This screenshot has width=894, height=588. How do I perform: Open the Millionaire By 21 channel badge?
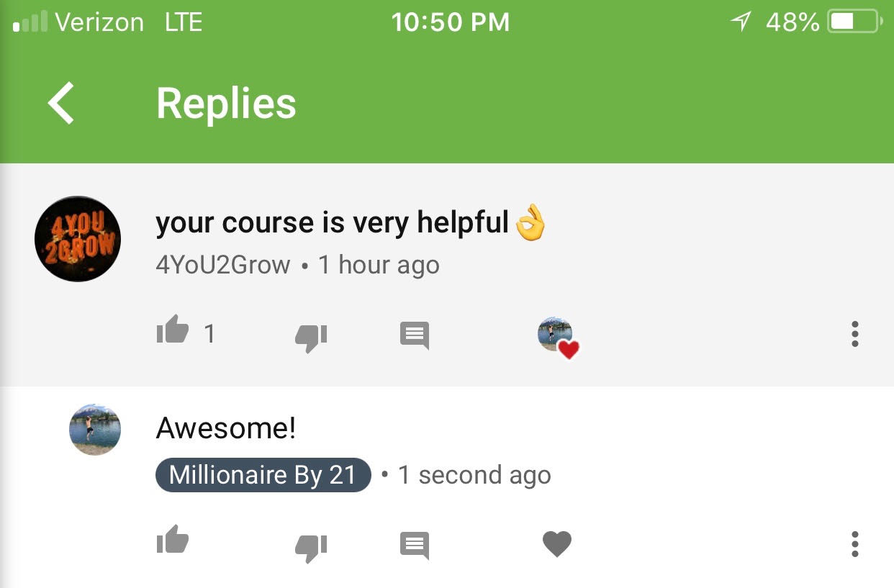pos(263,475)
